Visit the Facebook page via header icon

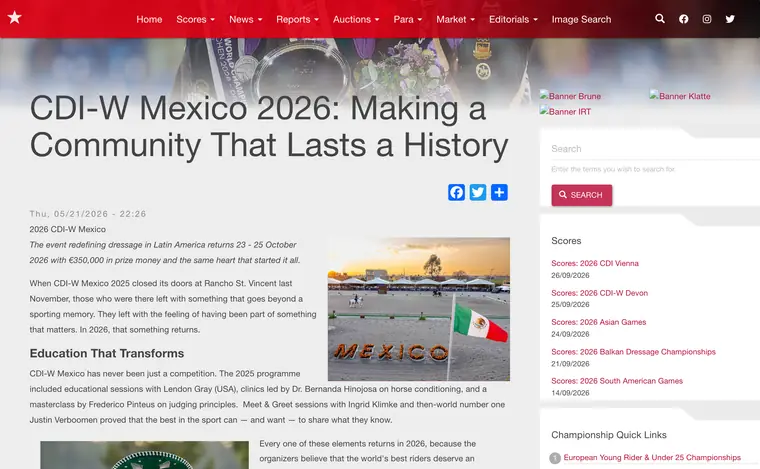pyautogui.click(x=683, y=19)
